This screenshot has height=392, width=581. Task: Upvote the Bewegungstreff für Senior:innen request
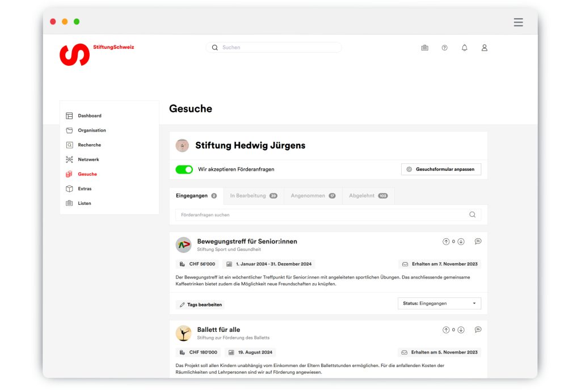tap(446, 242)
